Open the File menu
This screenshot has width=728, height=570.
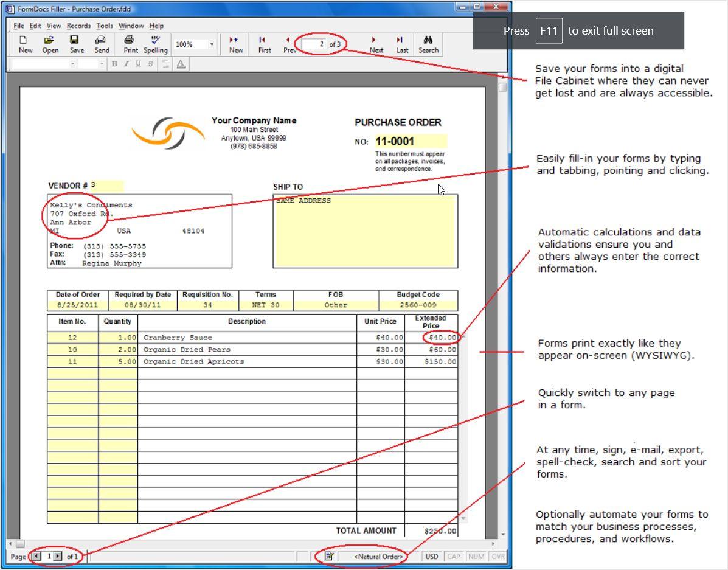click(x=19, y=26)
